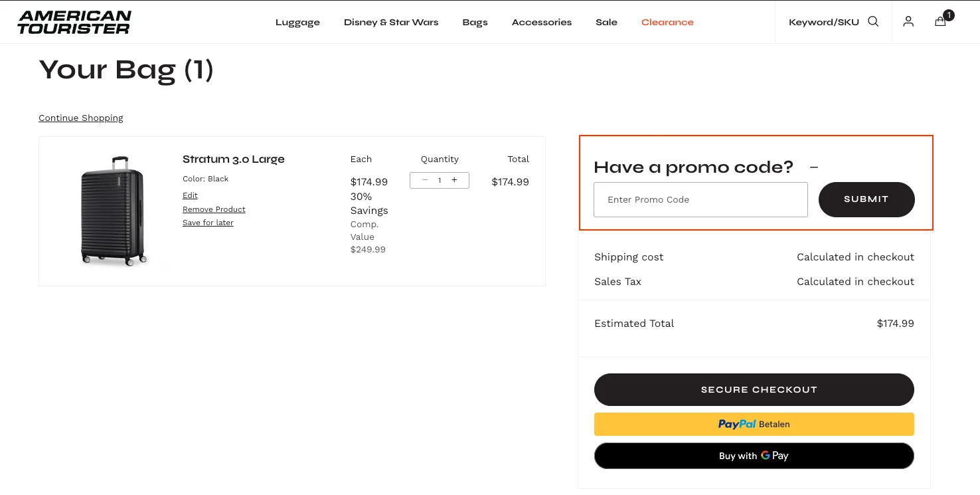Open the shopping bag icon

click(x=940, y=21)
